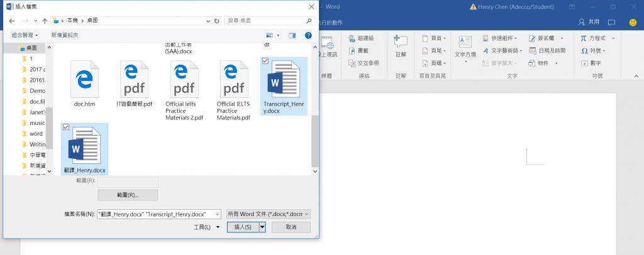Image resolution: width=644 pixels, height=255 pixels.
Task: Open the blue help question mark
Action: (308, 36)
